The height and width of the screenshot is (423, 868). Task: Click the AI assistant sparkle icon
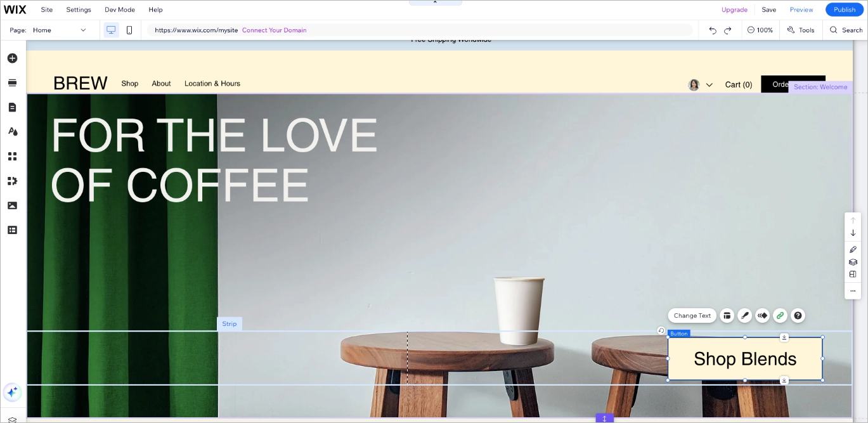click(x=12, y=392)
